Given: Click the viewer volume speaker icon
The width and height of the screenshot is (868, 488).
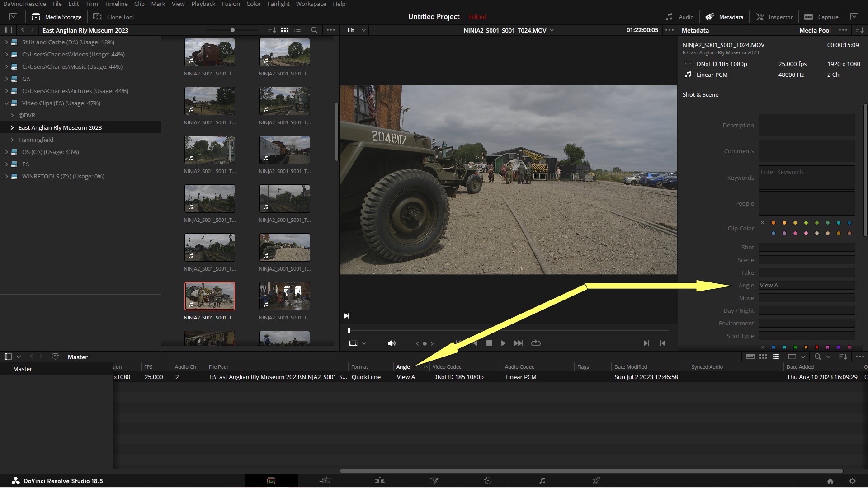Looking at the screenshot, I should click(x=392, y=343).
